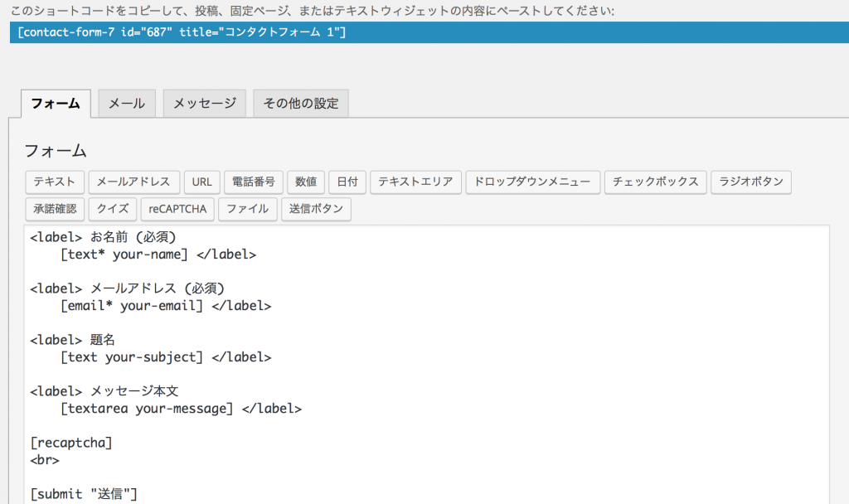This screenshot has height=504, width=849.
Task: Switch to その他の設定 tab
Action: (x=301, y=104)
